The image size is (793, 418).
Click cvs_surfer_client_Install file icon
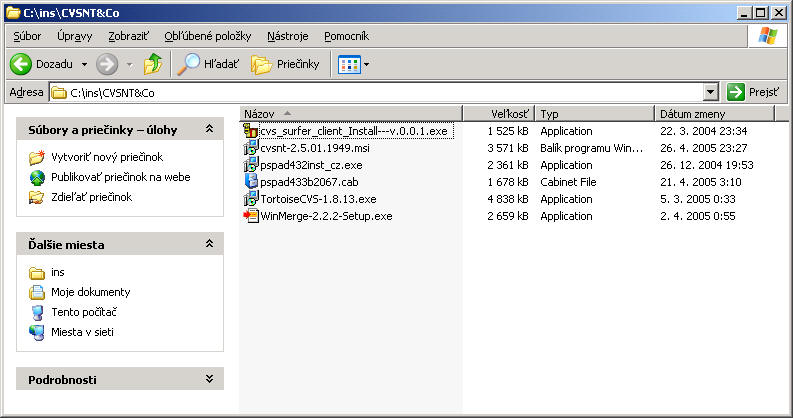tap(251, 130)
